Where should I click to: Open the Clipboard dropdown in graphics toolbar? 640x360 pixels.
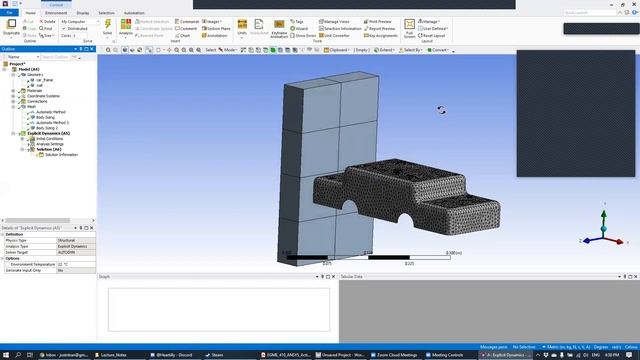pos(337,50)
